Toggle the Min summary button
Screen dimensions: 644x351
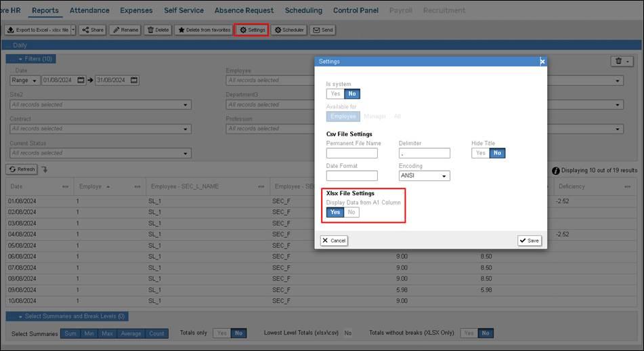(x=89, y=333)
